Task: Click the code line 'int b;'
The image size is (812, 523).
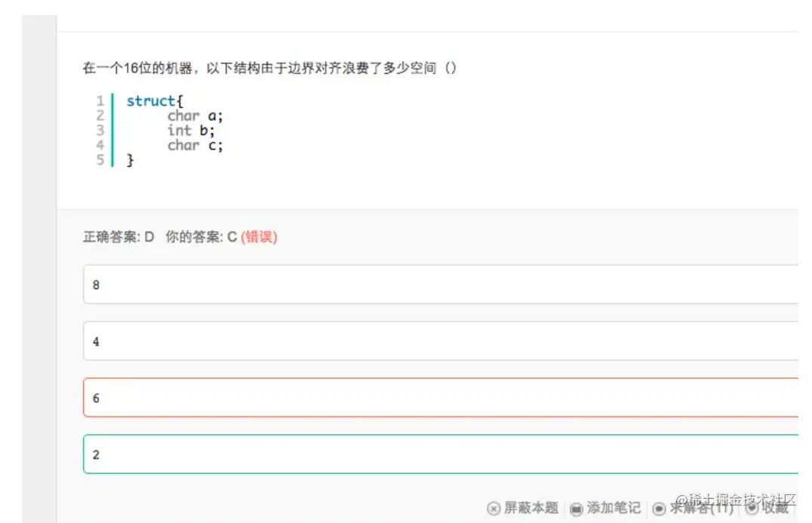Action: point(191,131)
